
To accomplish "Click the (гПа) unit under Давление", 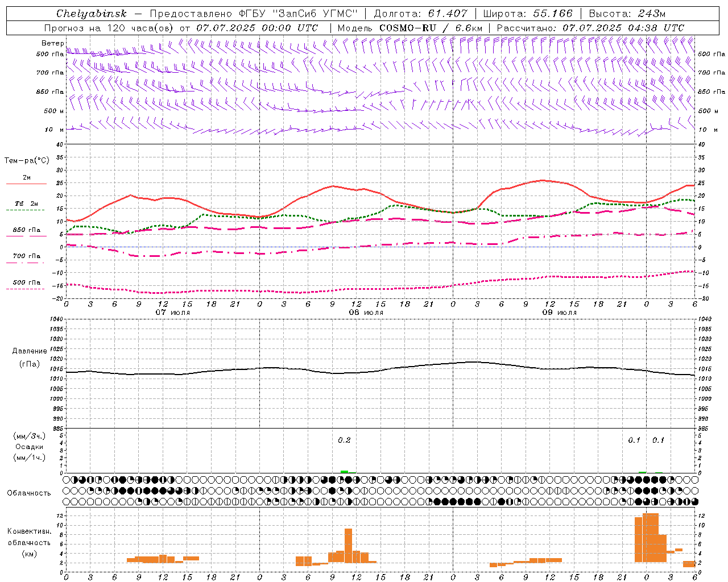I will coord(30,364).
